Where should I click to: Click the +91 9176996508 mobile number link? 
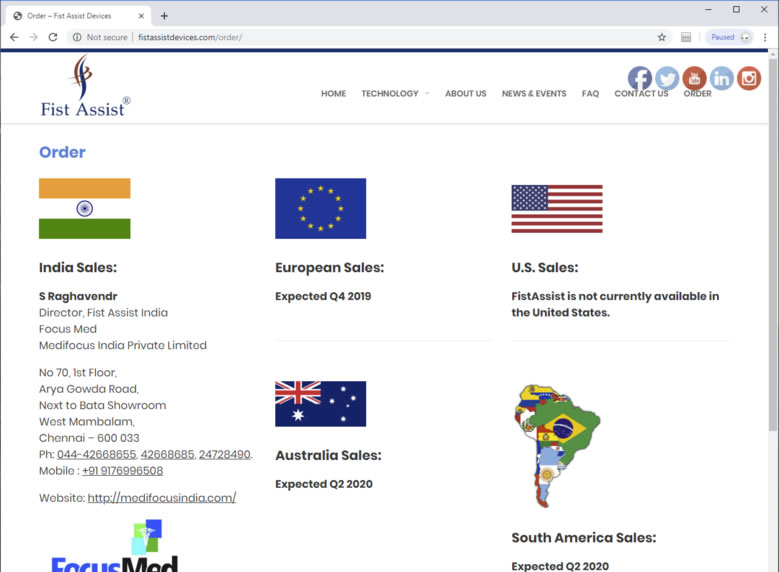coord(122,471)
